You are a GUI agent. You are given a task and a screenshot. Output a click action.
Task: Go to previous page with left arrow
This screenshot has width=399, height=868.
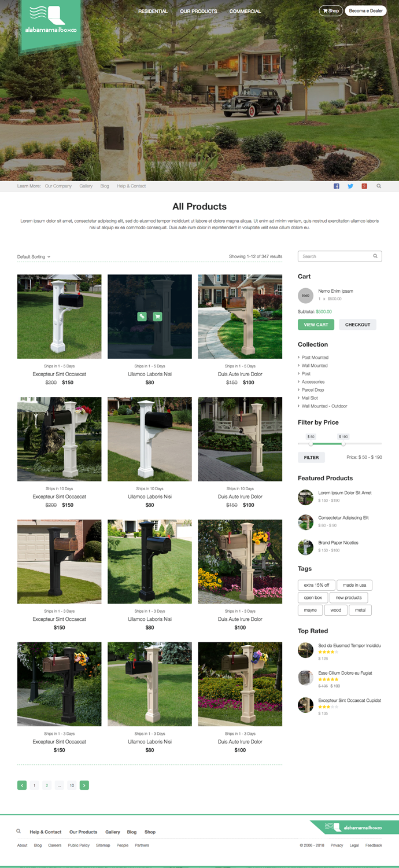click(x=22, y=785)
